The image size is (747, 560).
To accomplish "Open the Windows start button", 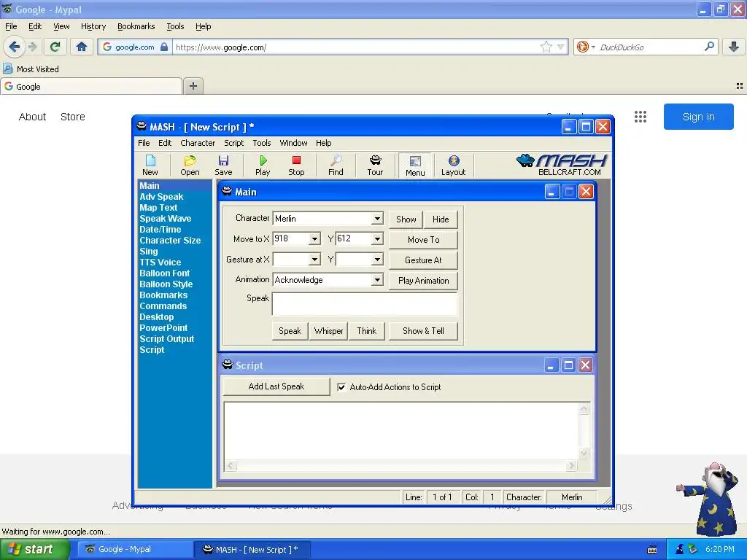I will tap(35, 550).
